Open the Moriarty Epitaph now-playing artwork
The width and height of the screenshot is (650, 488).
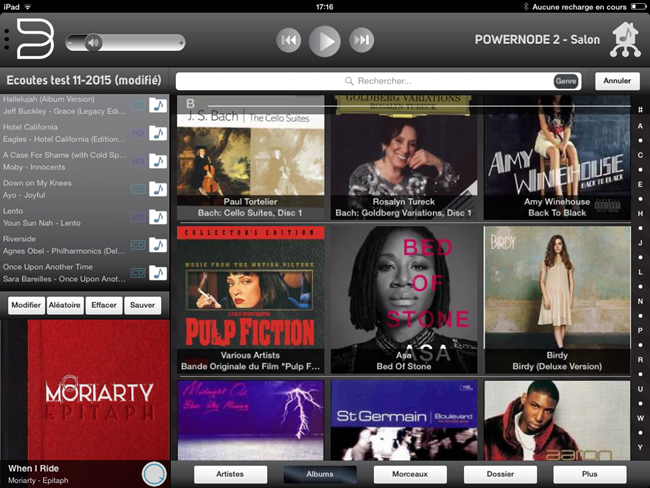click(85, 390)
